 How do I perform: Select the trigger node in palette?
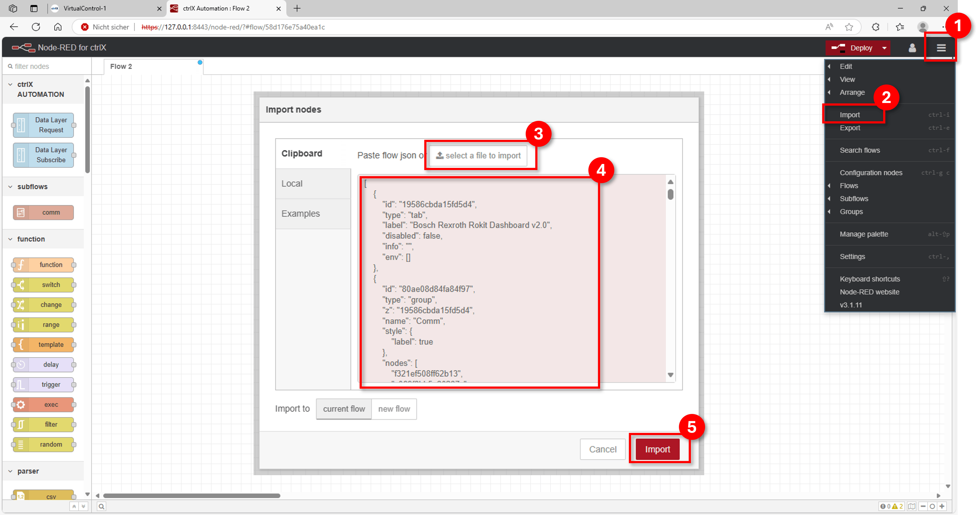click(x=43, y=384)
